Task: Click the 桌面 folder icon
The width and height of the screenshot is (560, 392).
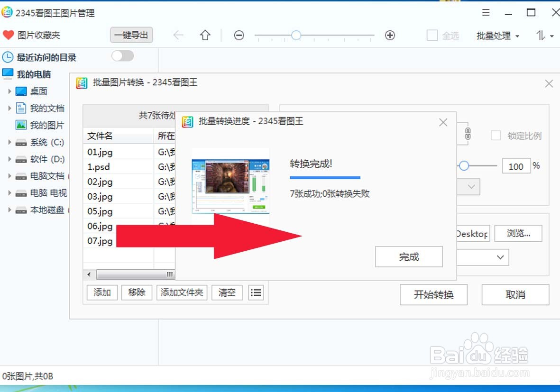Action: pyautogui.click(x=21, y=91)
